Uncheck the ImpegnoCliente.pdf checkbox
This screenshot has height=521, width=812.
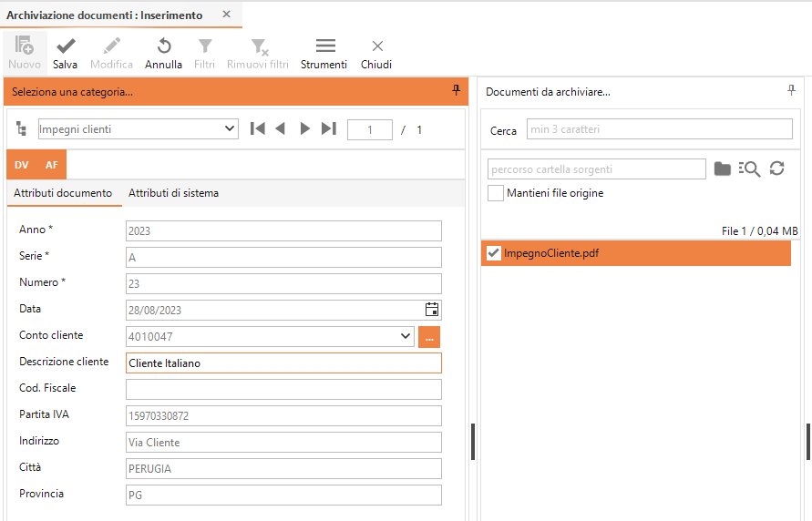click(x=494, y=253)
